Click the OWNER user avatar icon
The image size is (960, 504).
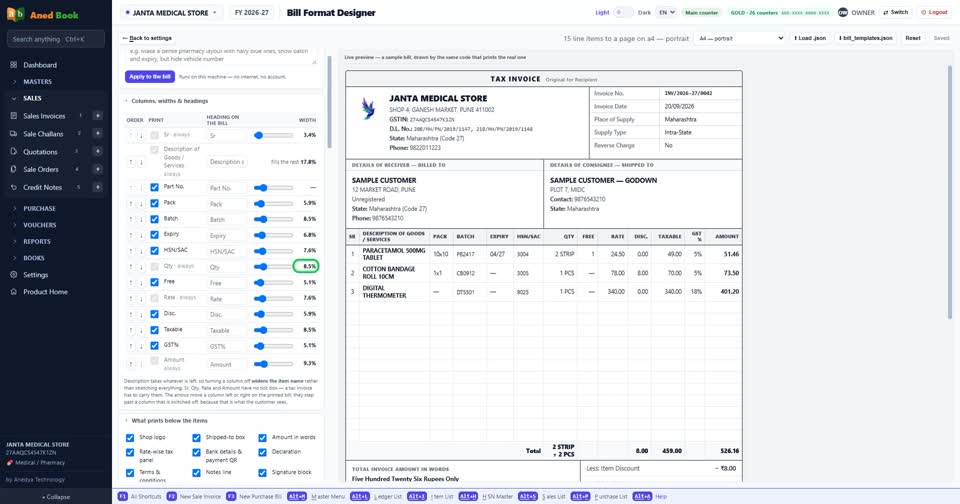pos(843,12)
